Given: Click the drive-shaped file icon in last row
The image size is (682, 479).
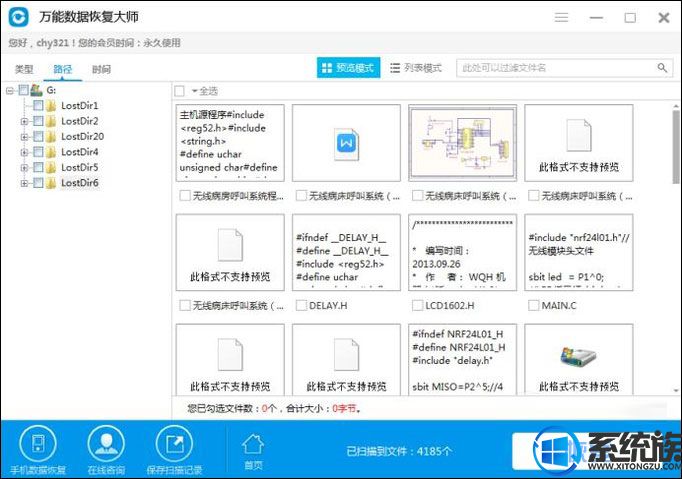Looking at the screenshot, I should pyautogui.click(x=578, y=358).
